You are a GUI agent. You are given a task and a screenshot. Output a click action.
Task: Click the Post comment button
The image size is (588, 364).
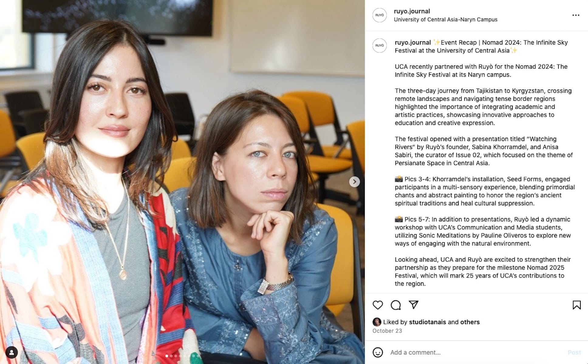click(574, 352)
